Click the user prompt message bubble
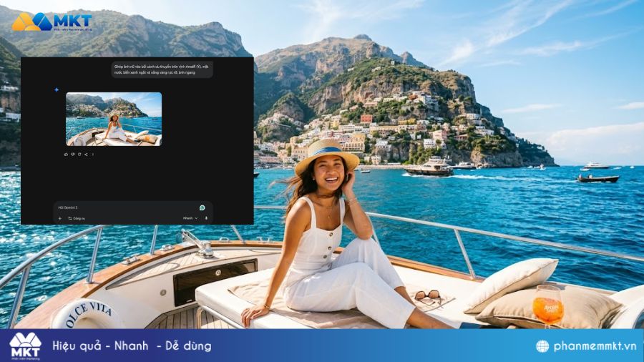 pyautogui.click(x=162, y=69)
